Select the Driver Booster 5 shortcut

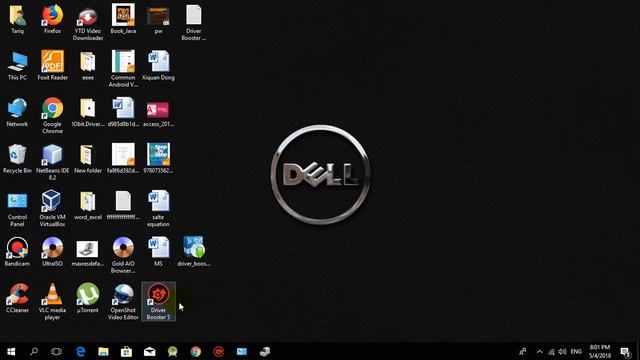point(158,302)
